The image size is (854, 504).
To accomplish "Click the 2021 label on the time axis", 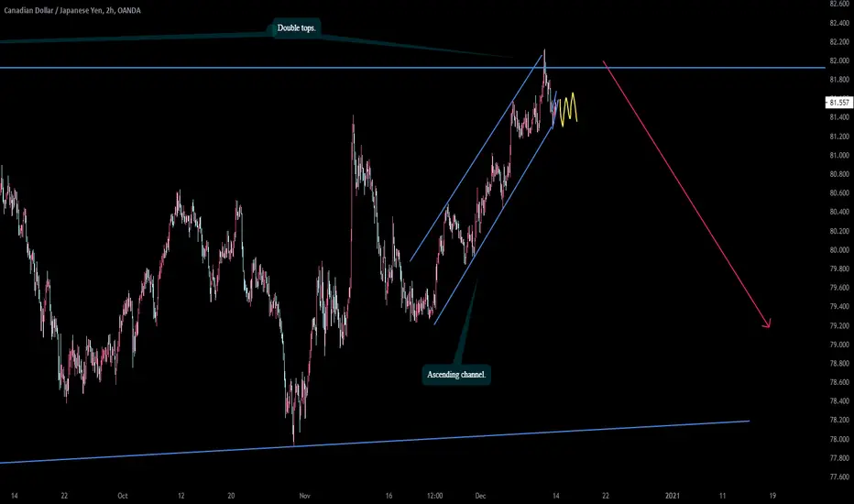I will click(x=673, y=496).
